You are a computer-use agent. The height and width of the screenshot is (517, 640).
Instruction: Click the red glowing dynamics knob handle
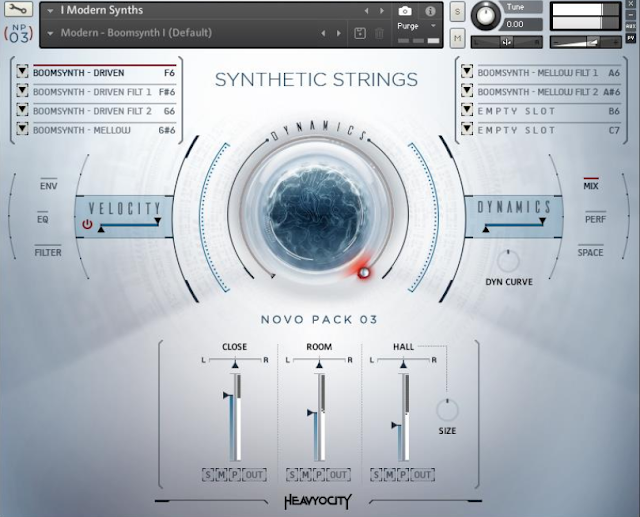[363, 273]
